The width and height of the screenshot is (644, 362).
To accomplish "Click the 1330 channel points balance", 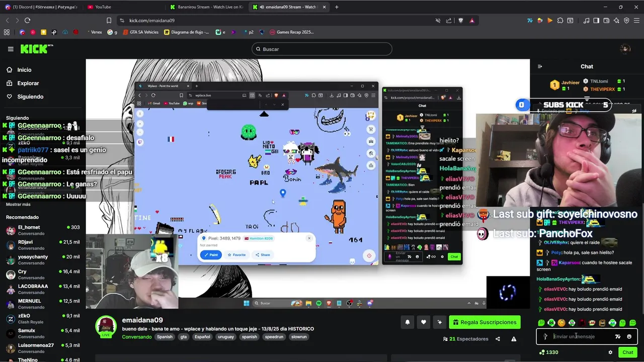I will coord(548,352).
